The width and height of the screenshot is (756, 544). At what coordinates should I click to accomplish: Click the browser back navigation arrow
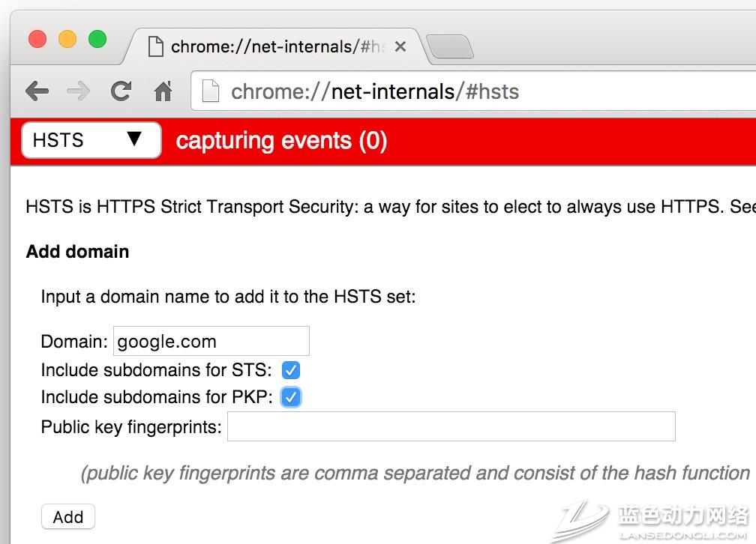pos(36,91)
